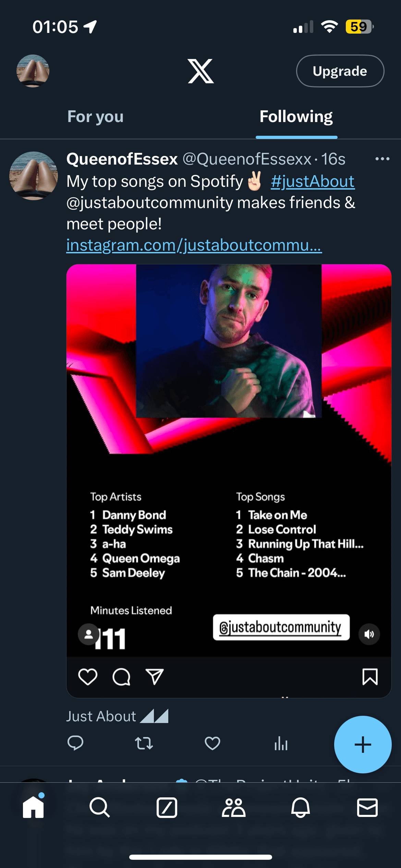Viewport: 401px width, 868px height.
Task: Tap the Home icon in bottom bar
Action: (33, 807)
